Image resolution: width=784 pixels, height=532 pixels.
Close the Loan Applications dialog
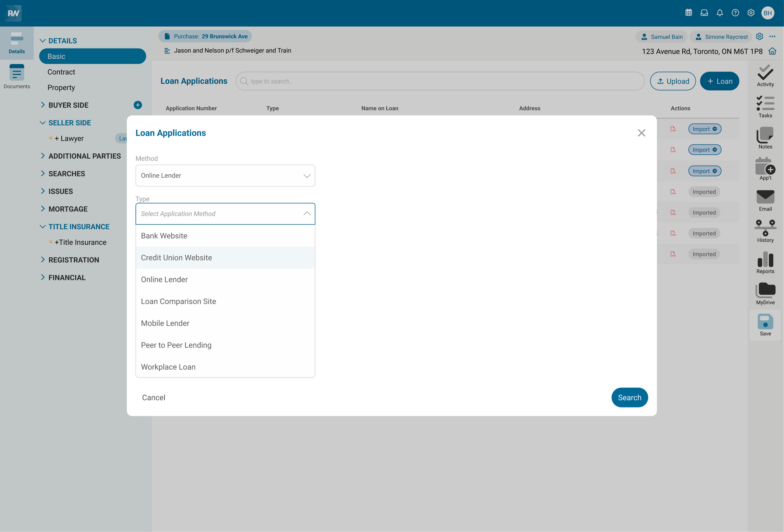point(641,133)
